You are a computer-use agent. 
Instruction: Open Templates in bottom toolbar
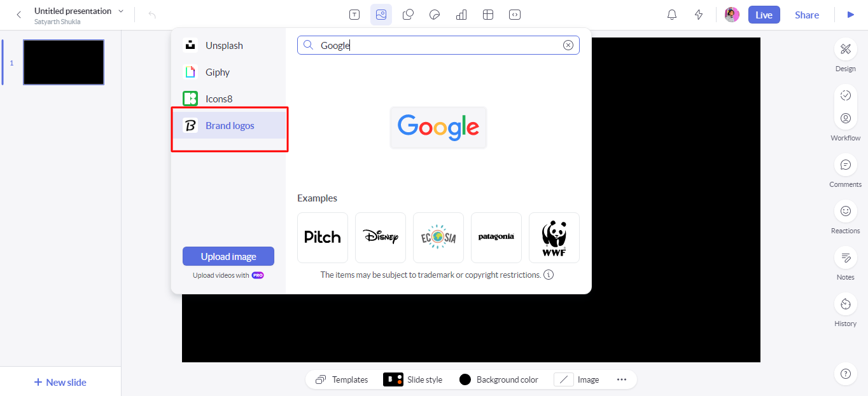click(x=342, y=379)
